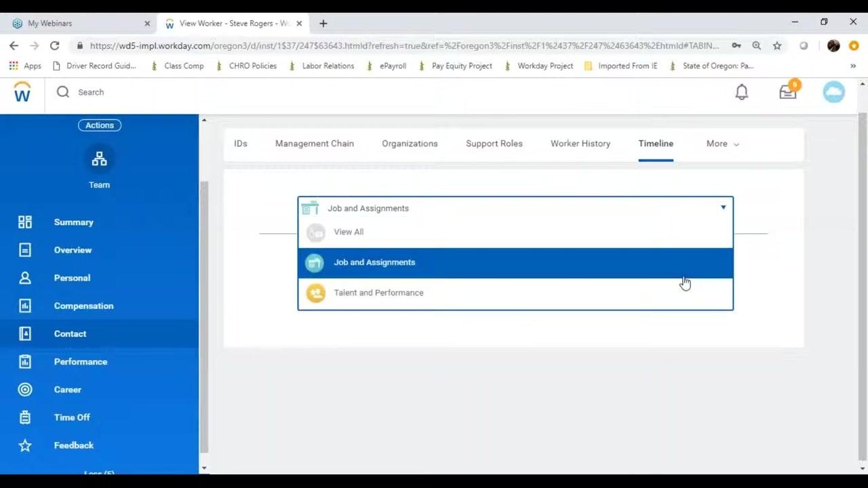Click the Summary sidebar icon
This screenshot has height=488, width=868.
pos(25,222)
